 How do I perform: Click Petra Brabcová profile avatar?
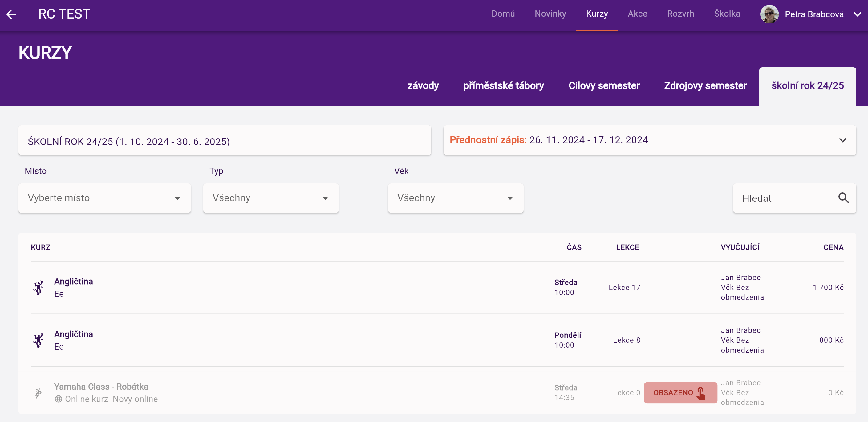(x=769, y=14)
